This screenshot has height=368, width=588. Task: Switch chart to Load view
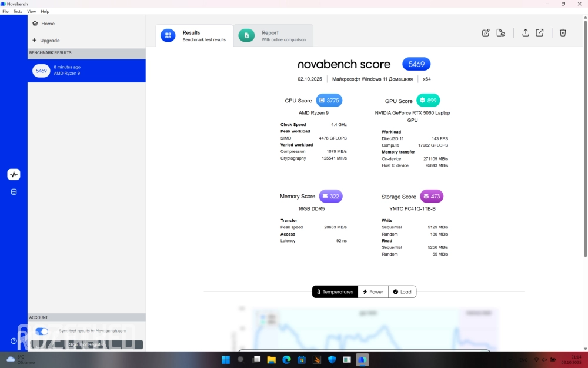pos(402,291)
